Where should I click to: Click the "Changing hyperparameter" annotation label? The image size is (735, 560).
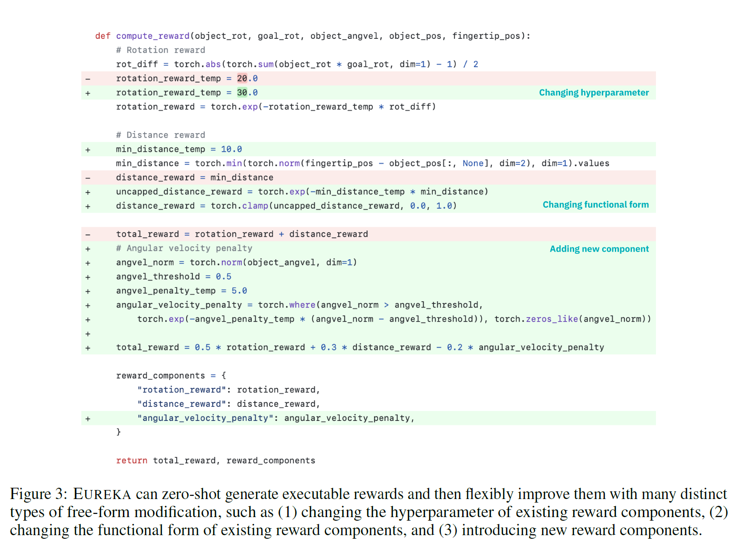[594, 93]
